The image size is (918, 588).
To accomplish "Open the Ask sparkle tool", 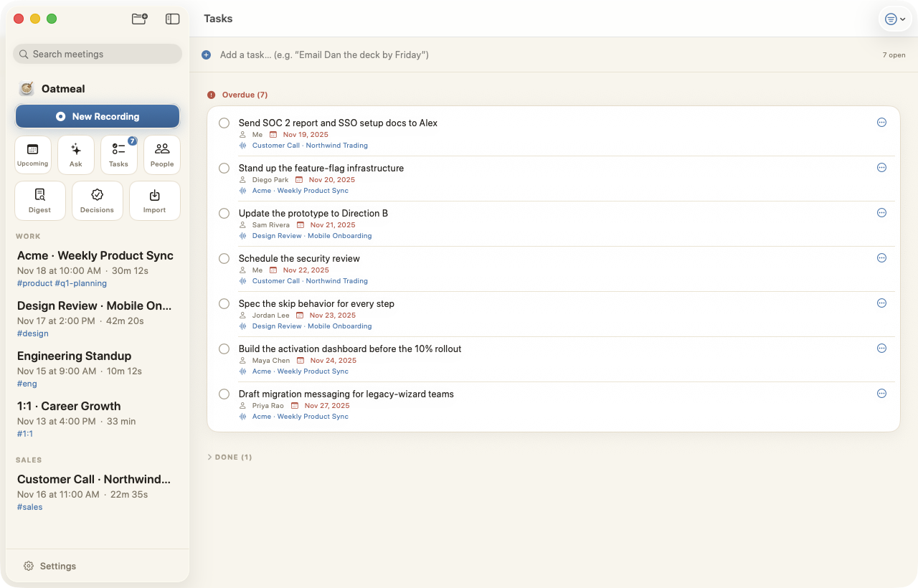I will (x=76, y=155).
